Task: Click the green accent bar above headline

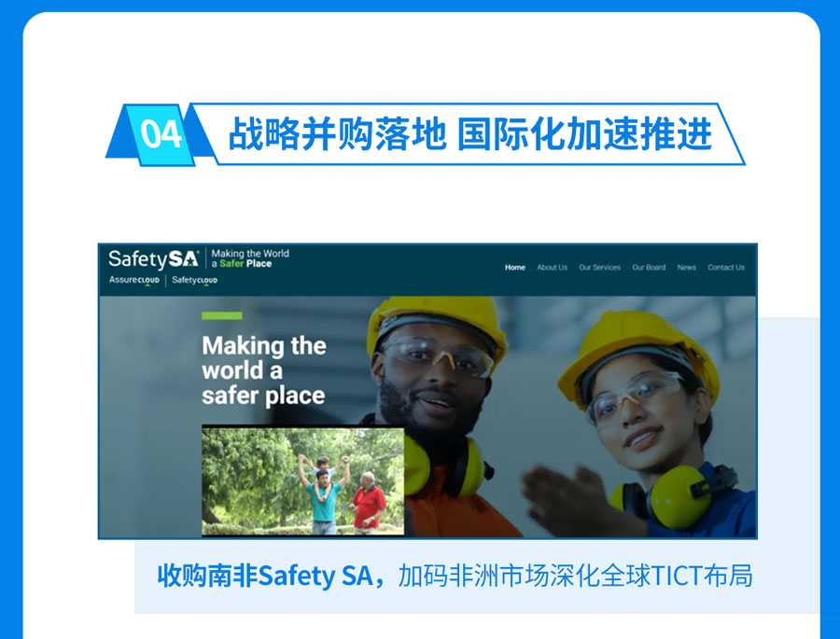Action: click(222, 316)
